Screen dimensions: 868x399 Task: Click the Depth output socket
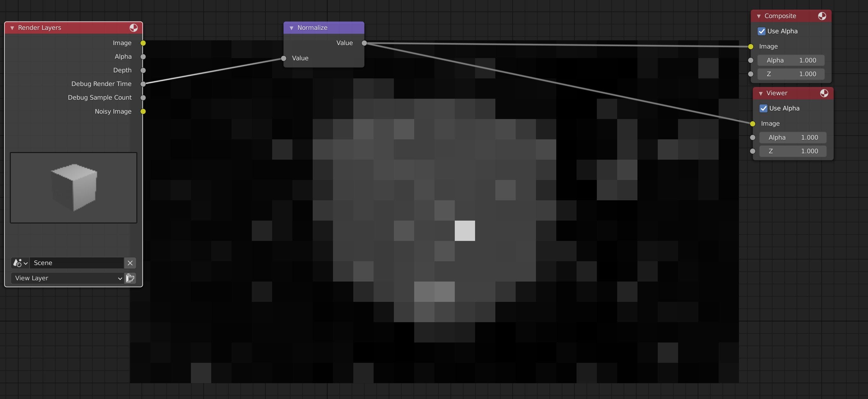143,70
